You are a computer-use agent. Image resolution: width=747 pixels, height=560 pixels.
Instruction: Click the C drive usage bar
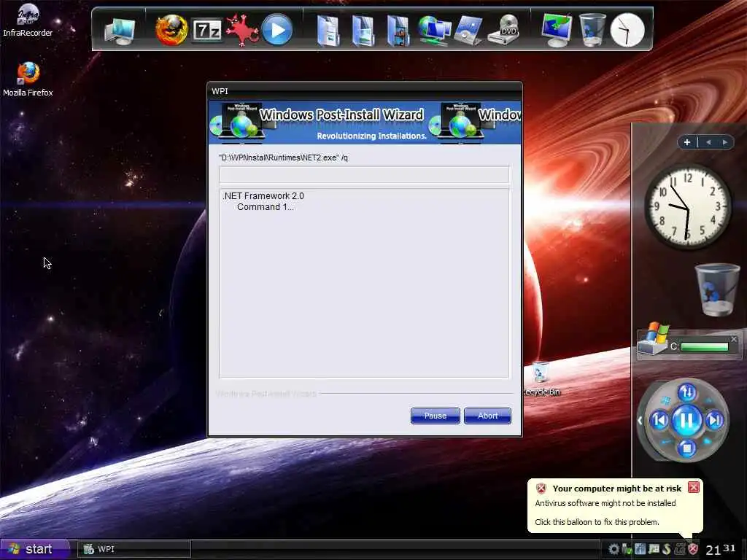point(705,346)
